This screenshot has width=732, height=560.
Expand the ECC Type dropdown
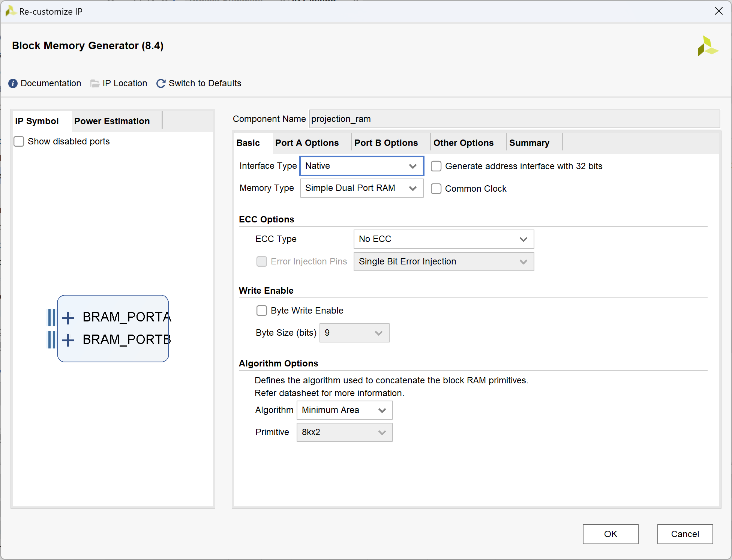443,239
